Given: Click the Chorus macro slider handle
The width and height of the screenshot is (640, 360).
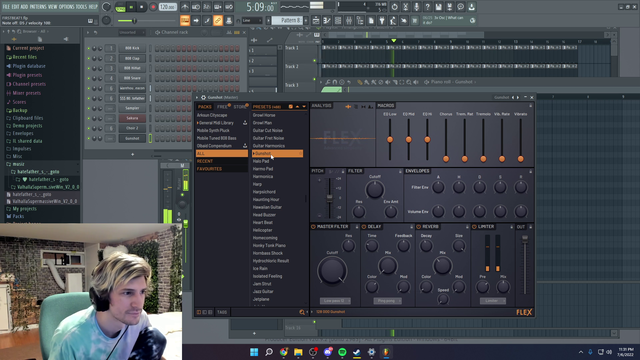Looking at the screenshot, I should 446,159.
